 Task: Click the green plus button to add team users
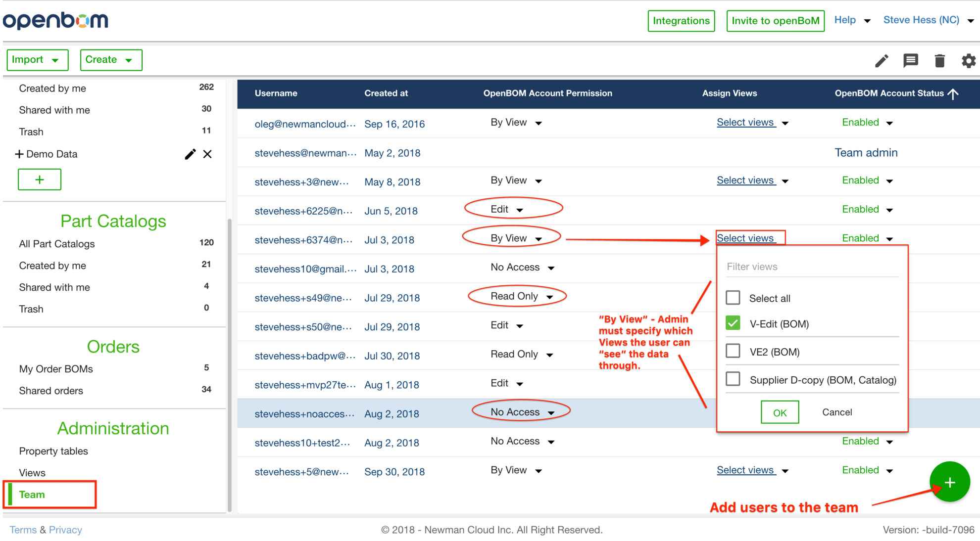(x=949, y=482)
